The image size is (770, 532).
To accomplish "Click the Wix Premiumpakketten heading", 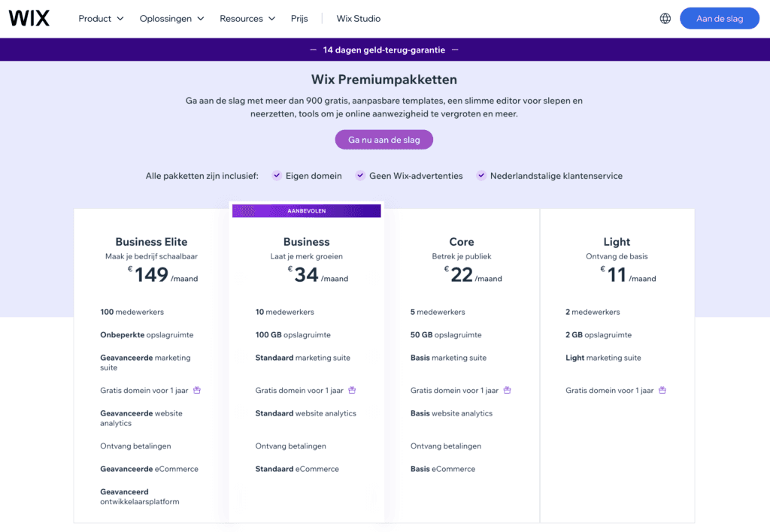I will coord(384,80).
